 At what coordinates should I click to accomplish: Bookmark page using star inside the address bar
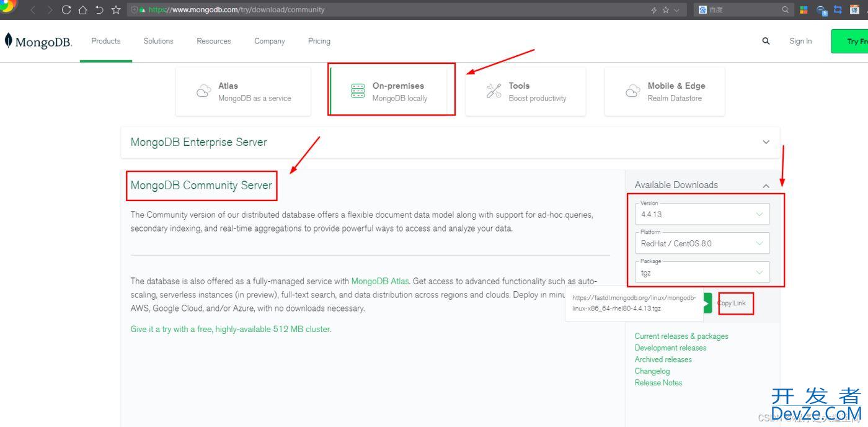click(666, 10)
